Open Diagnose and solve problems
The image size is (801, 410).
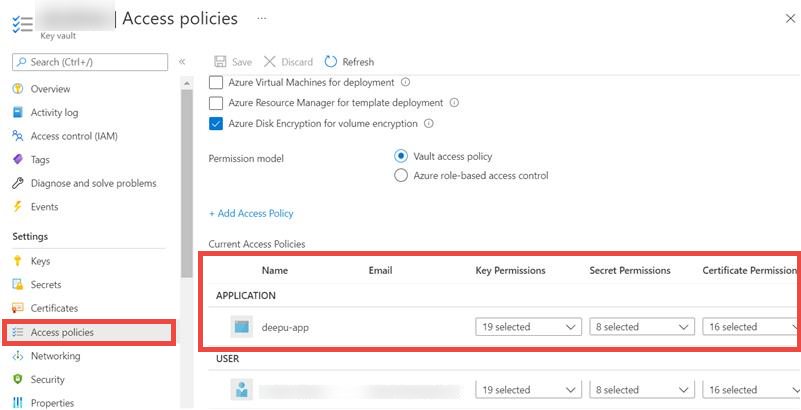pyautogui.click(x=93, y=183)
